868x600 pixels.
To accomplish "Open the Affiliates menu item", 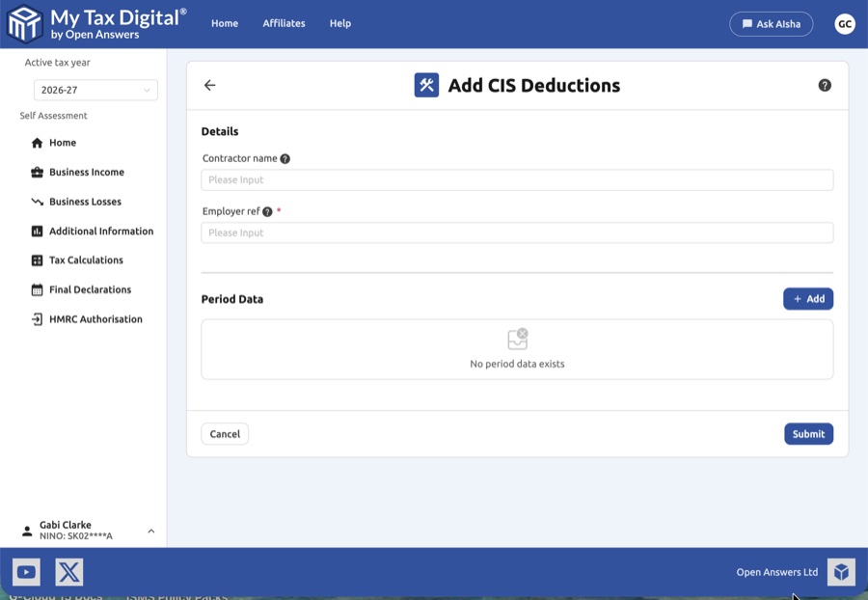I will point(284,24).
